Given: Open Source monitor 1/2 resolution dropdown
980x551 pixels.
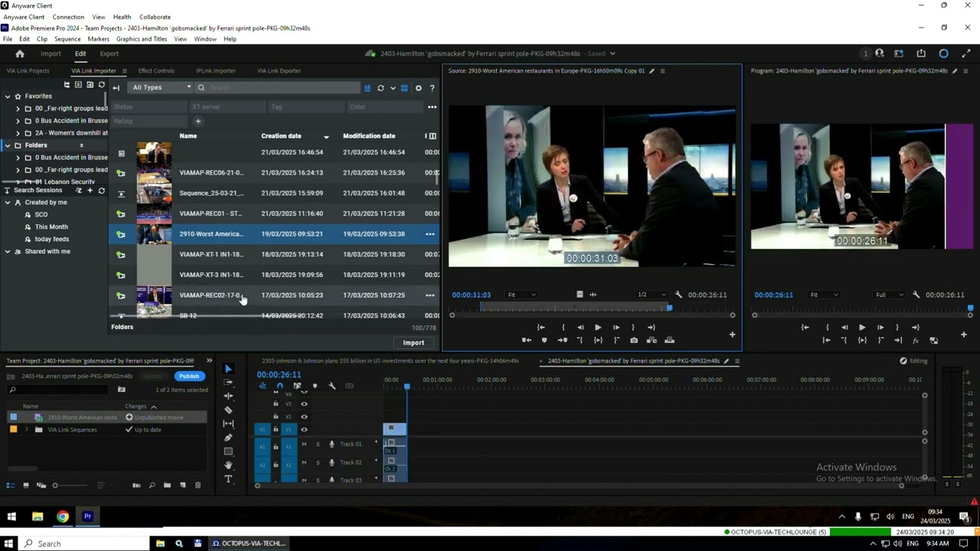Looking at the screenshot, I should coord(652,295).
